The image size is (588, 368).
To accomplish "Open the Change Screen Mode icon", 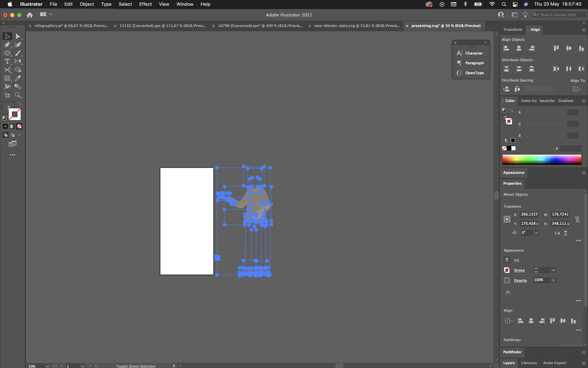I will tap(13, 144).
